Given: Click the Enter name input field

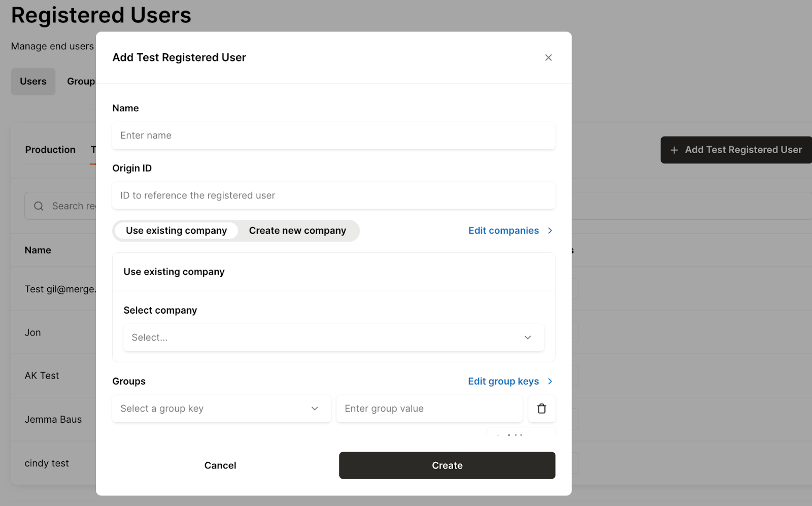Looking at the screenshot, I should pyautogui.click(x=333, y=136).
